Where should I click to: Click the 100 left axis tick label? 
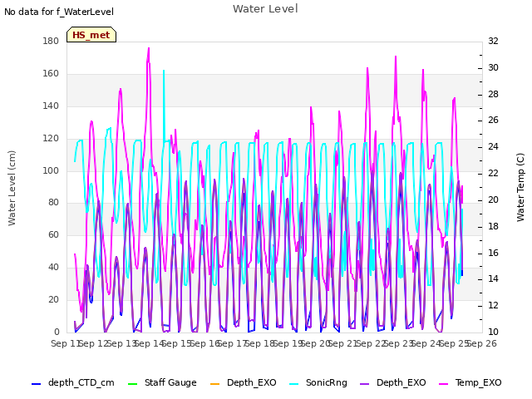pos(51,170)
